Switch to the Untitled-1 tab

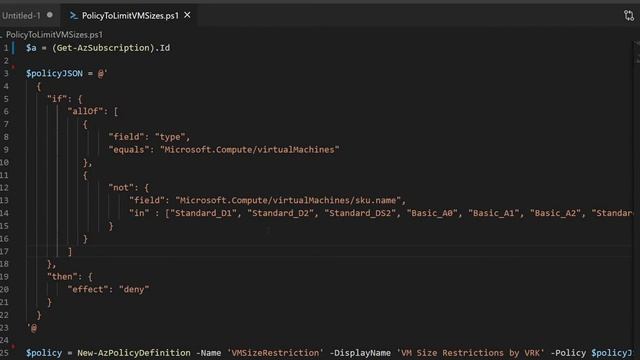(x=21, y=16)
